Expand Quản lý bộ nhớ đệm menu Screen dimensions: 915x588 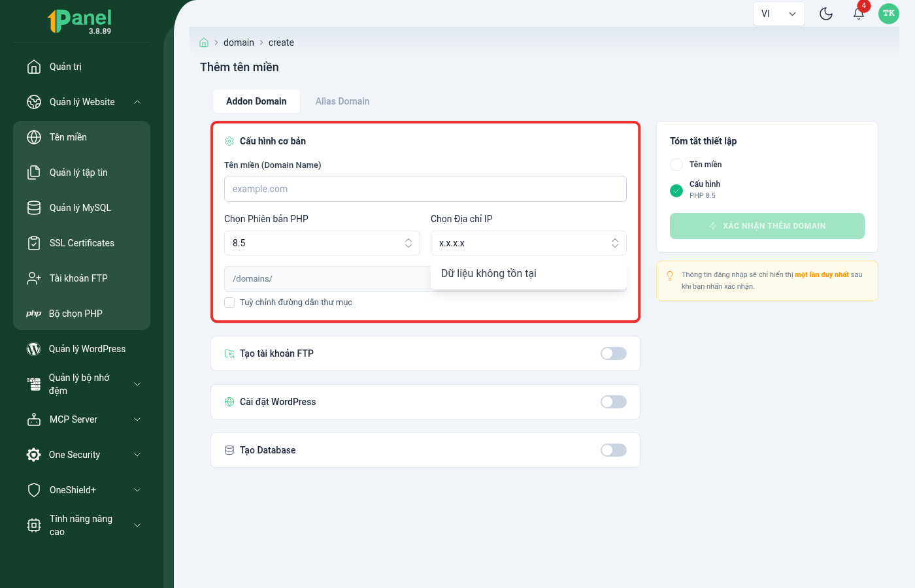[x=137, y=384]
